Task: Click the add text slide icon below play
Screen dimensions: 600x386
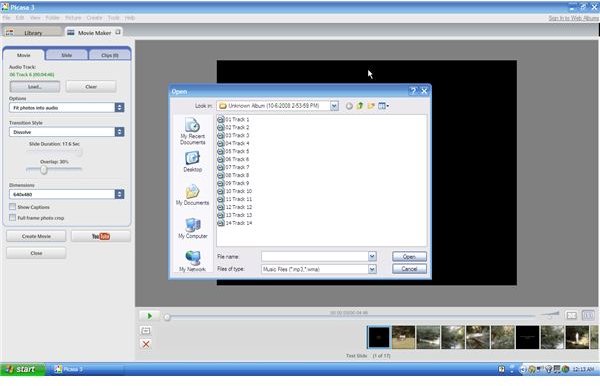Action: click(x=146, y=331)
